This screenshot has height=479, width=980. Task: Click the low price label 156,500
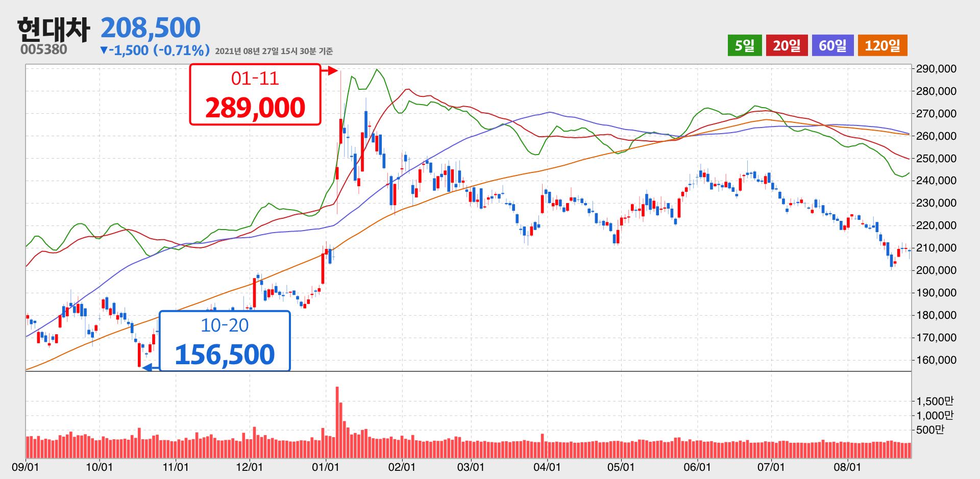(225, 355)
